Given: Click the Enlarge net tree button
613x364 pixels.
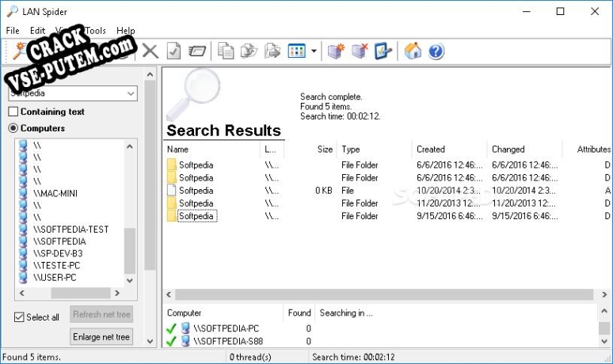Looking at the screenshot, I should pos(101,337).
